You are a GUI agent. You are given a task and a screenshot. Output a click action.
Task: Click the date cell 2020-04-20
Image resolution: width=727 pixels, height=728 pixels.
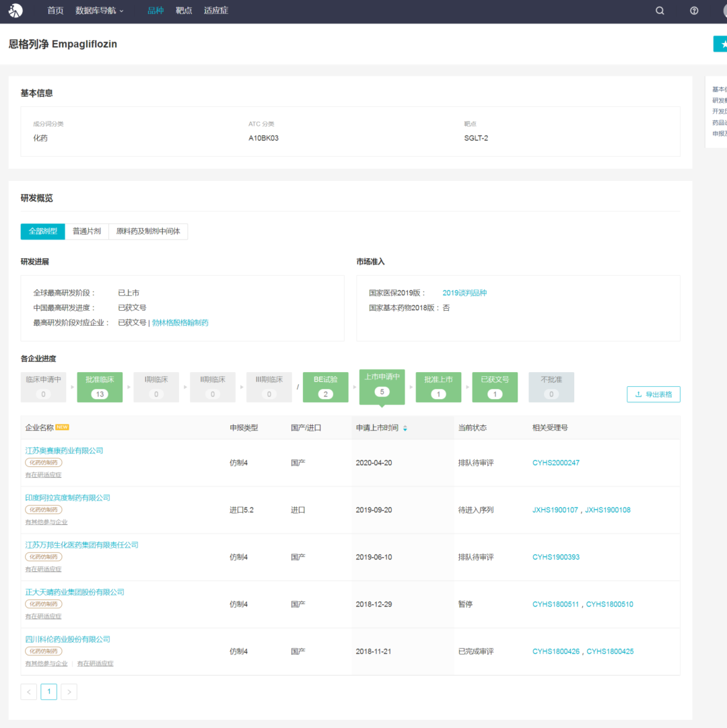(374, 463)
